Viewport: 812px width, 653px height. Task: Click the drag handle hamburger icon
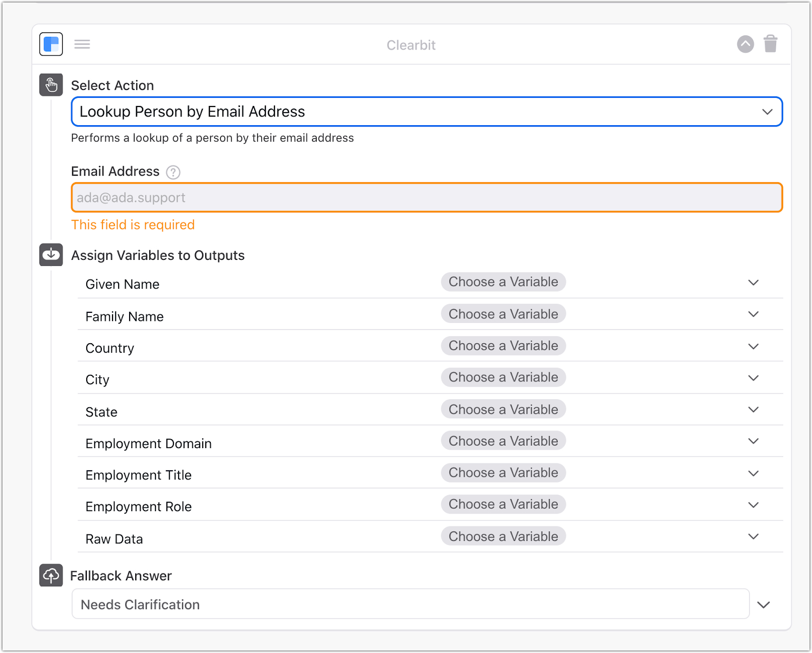point(82,44)
